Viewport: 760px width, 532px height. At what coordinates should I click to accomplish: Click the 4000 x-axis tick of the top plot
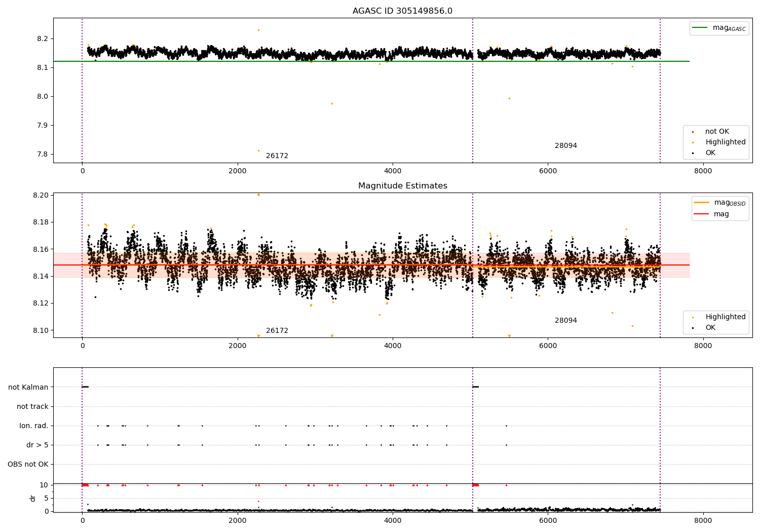[393, 171]
